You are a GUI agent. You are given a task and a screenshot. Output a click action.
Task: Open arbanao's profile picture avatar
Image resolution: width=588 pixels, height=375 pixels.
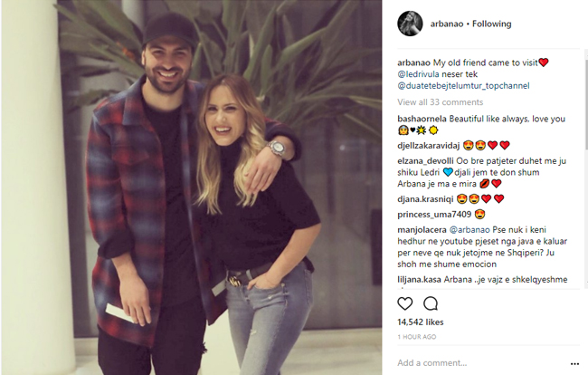point(410,24)
